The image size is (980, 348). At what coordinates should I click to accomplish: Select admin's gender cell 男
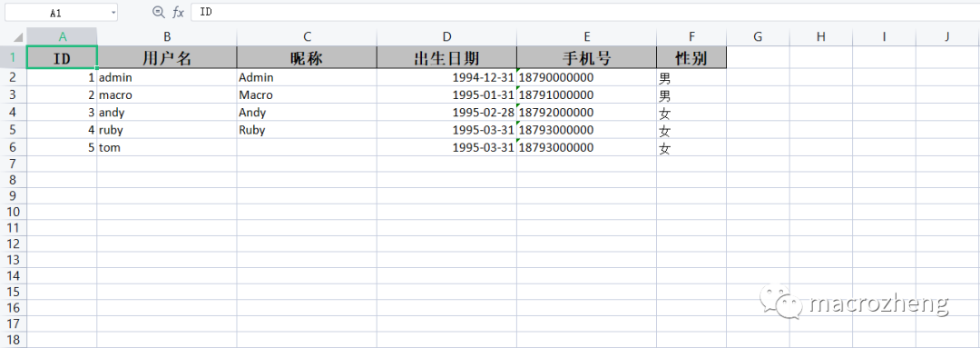[x=691, y=77]
